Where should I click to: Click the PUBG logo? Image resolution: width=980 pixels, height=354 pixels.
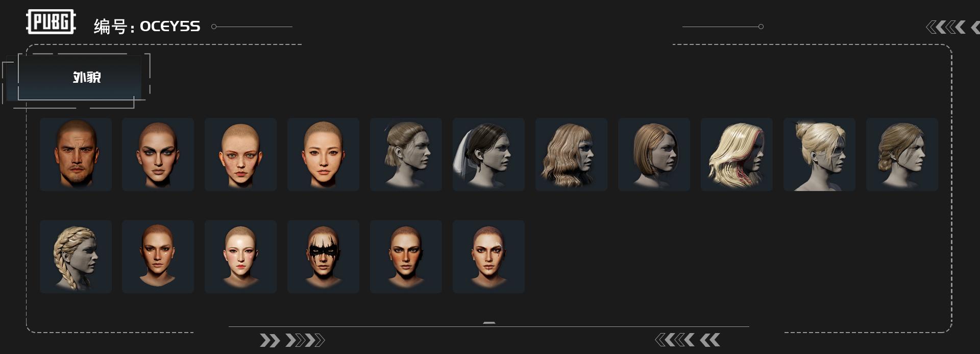pos(51,22)
